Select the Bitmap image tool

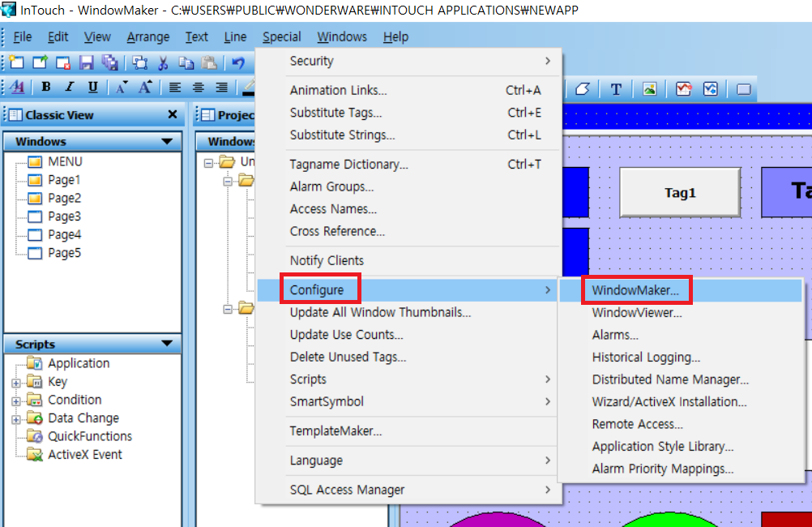click(649, 89)
